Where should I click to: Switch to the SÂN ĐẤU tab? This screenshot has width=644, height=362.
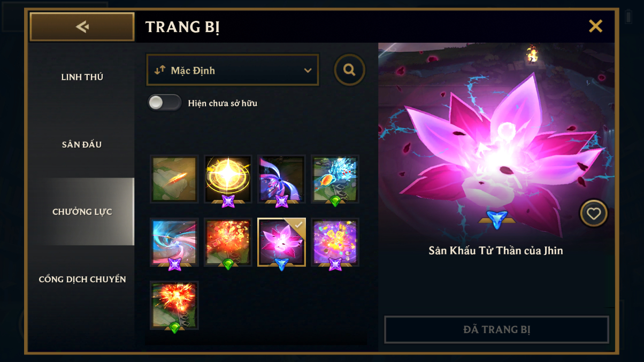coord(82,144)
